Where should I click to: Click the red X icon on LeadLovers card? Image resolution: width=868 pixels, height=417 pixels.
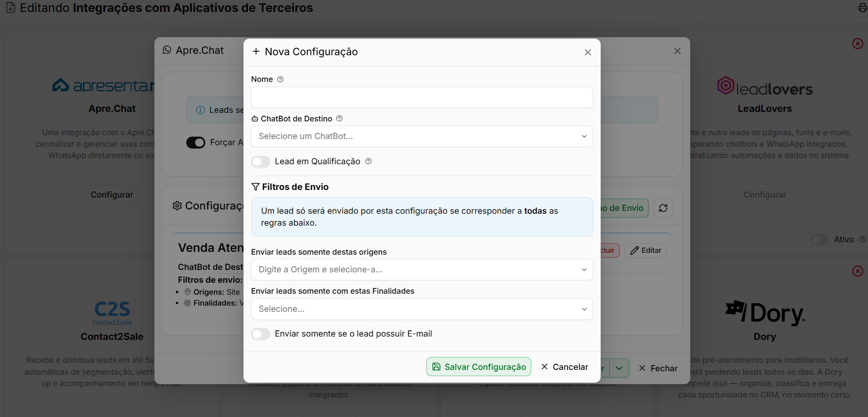point(858,44)
